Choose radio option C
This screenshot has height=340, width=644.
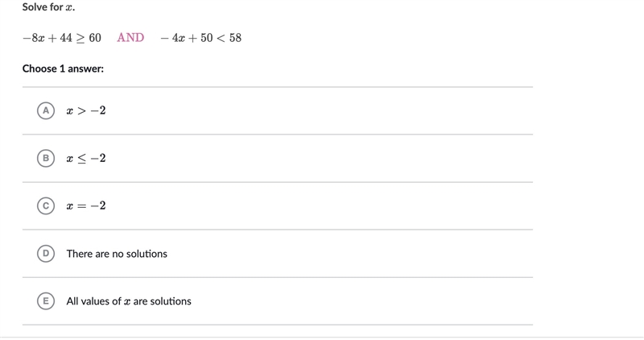(46, 205)
